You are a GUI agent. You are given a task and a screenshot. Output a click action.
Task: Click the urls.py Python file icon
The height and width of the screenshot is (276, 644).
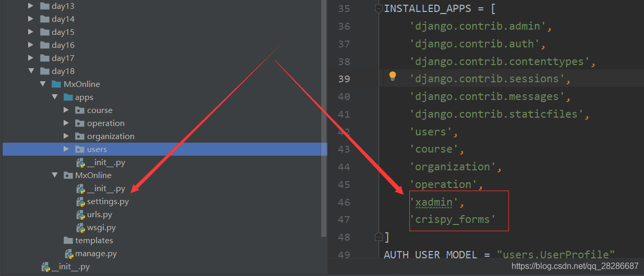tap(80, 215)
